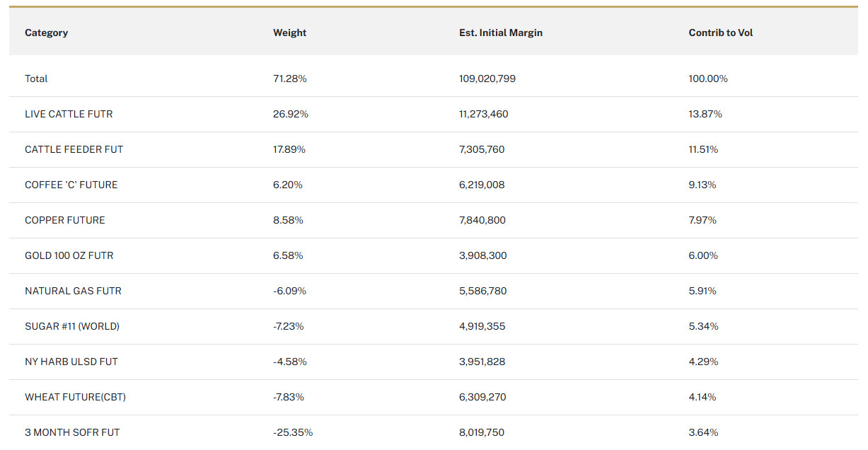Viewport: 868px width, 450px height.
Task: Click GOLD 100 OZ FUTR cell
Action: click(x=69, y=255)
